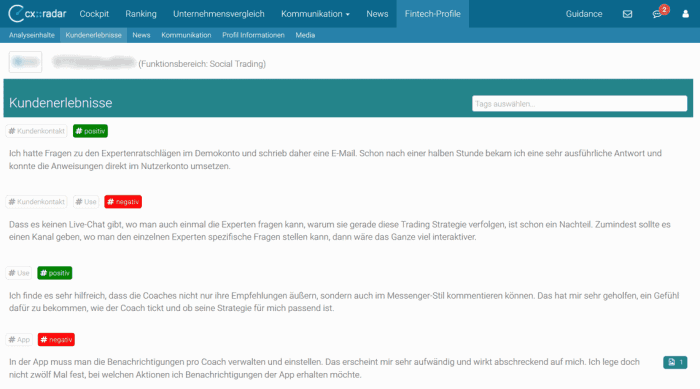
Task: Open the Profil Informationen sub-tab
Action: click(x=253, y=35)
